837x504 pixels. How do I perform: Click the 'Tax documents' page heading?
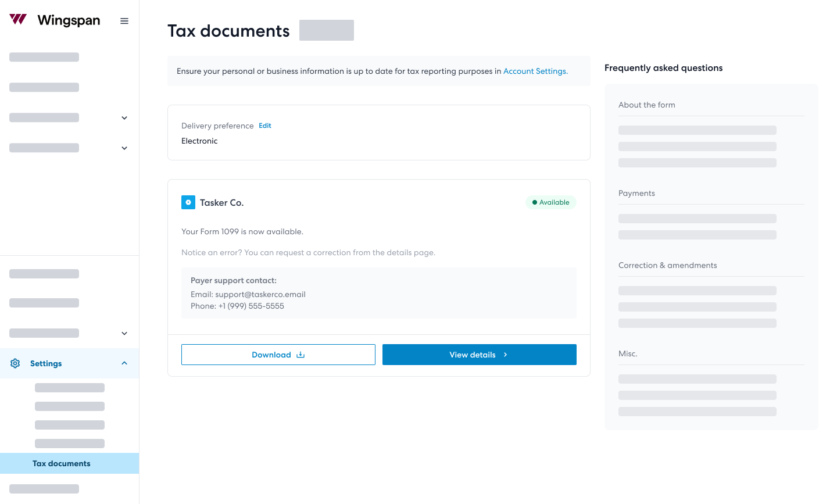click(x=228, y=31)
